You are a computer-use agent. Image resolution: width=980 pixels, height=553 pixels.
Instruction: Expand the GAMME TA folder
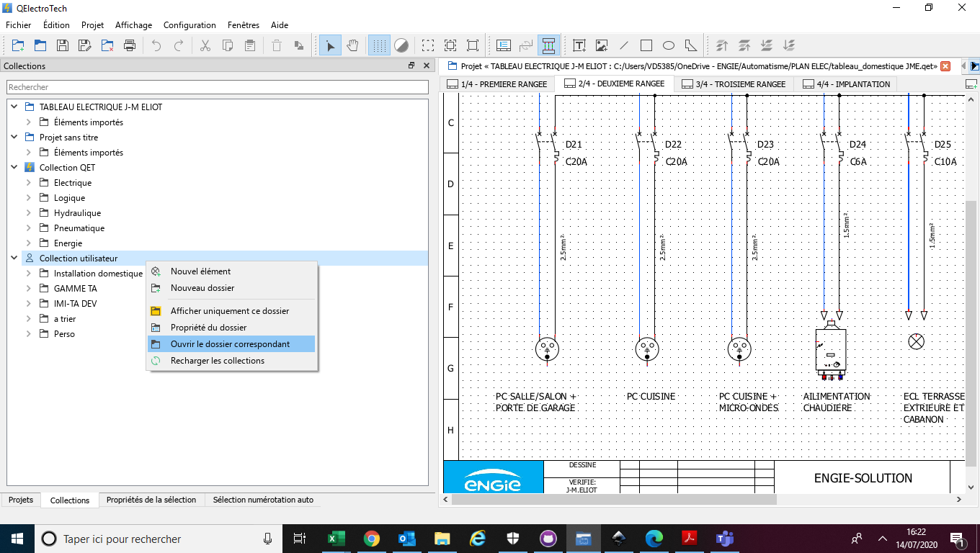[29, 289]
